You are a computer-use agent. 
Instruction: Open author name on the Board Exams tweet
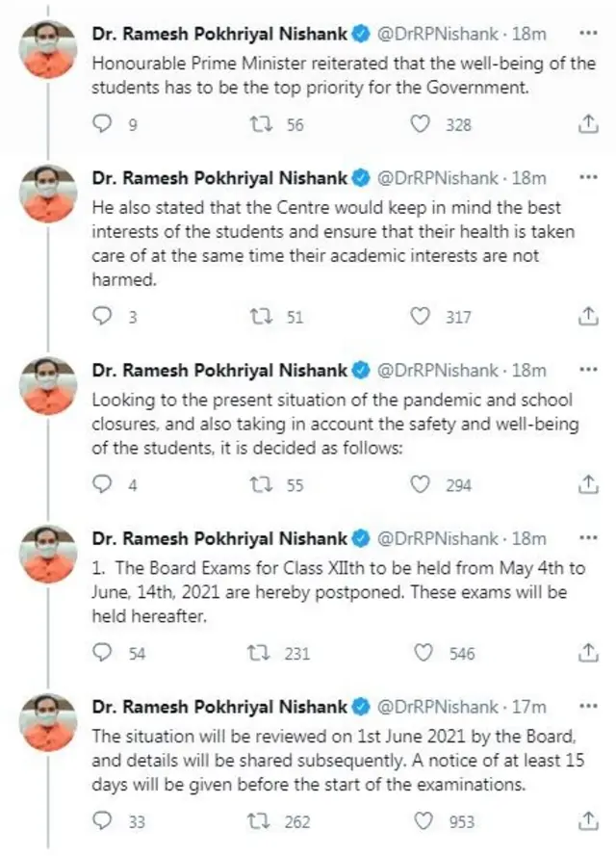point(219,538)
